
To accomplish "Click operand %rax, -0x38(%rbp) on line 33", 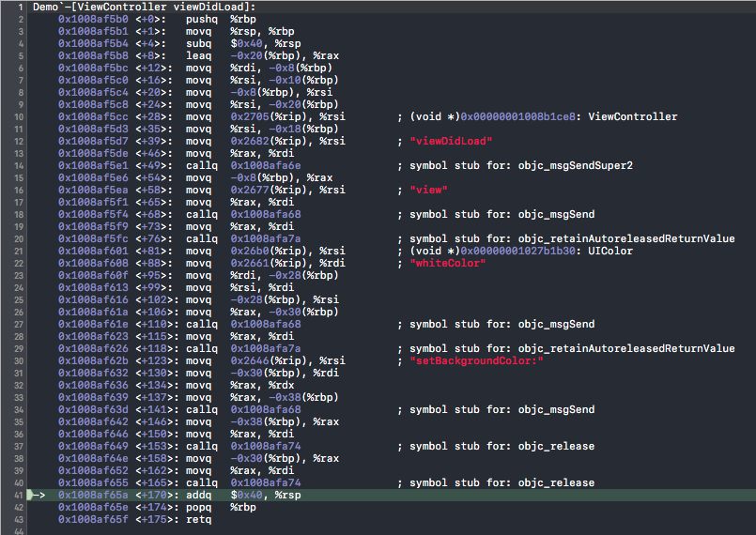I will [x=285, y=398].
